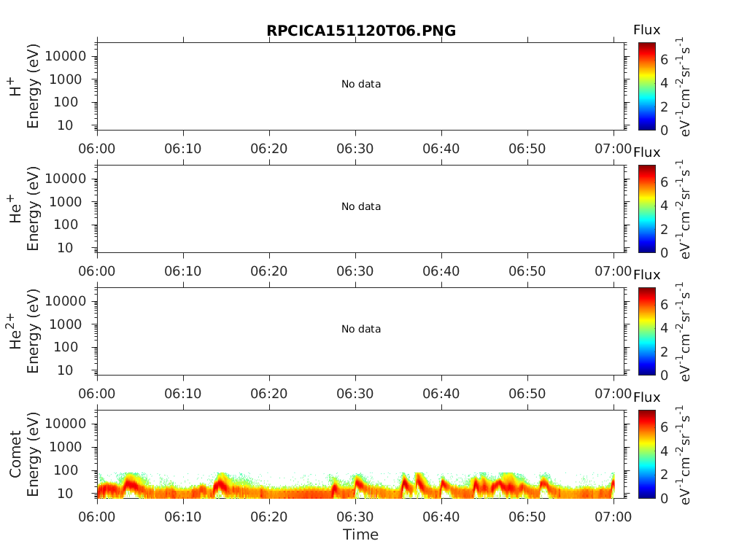
Task: Click the plot title RPCICA151120T06.PNG
Action: coord(361,31)
